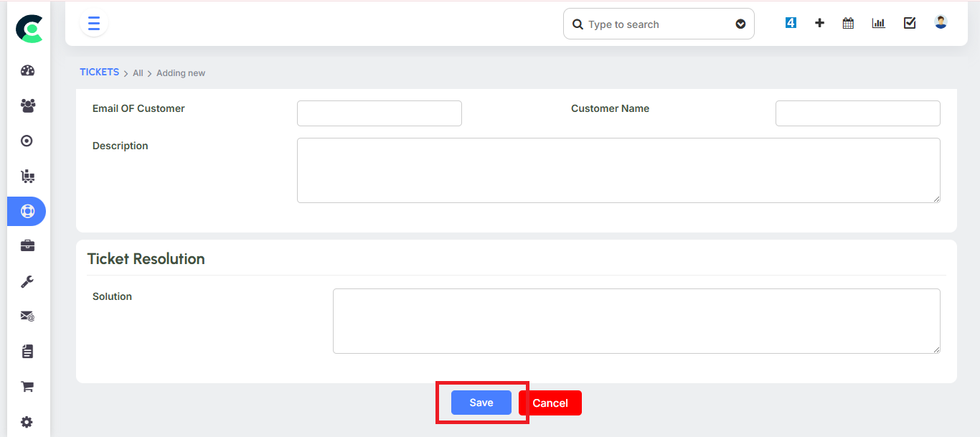Click the plus quick-create icon

[819, 23]
